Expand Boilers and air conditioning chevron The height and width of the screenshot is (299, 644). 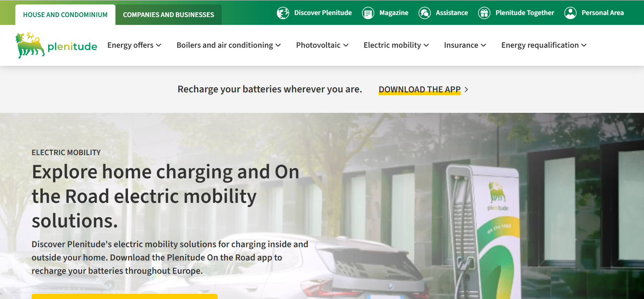click(x=278, y=45)
